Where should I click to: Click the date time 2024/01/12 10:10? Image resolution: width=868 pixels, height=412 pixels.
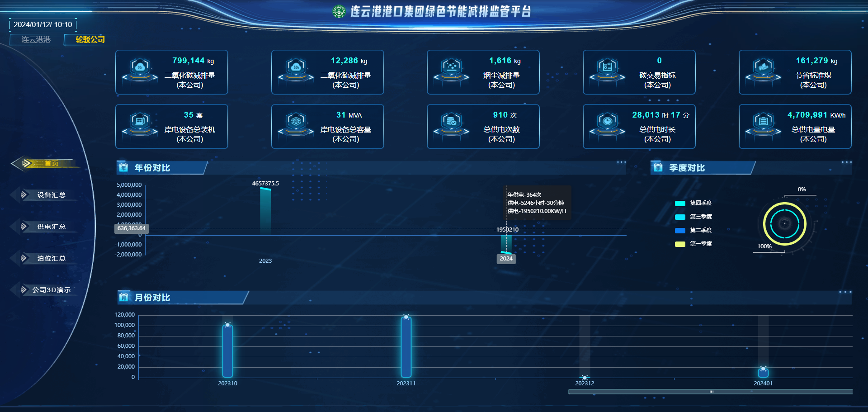42,24
